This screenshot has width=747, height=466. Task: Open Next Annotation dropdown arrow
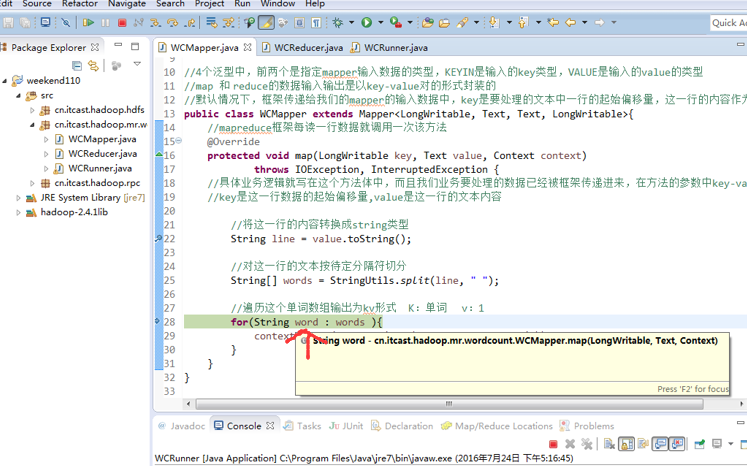point(509,22)
